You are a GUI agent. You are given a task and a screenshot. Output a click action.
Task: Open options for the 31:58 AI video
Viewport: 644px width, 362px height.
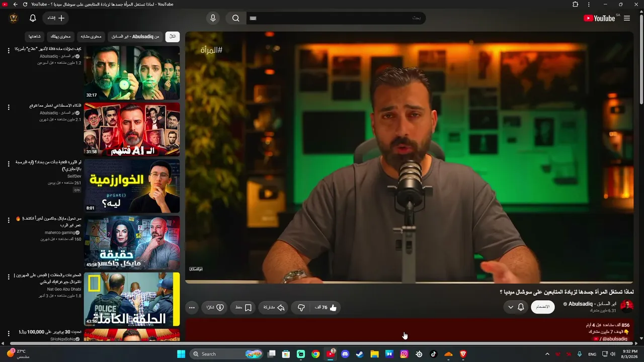[9, 107]
